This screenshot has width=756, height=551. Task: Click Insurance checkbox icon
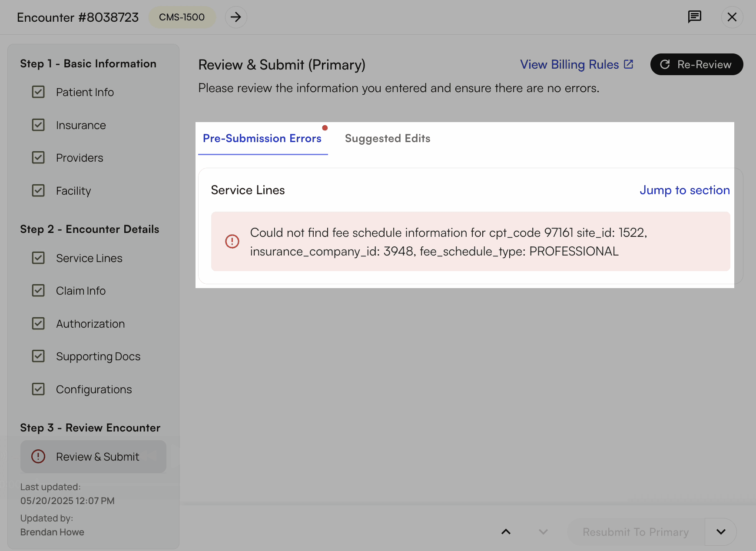tap(38, 125)
